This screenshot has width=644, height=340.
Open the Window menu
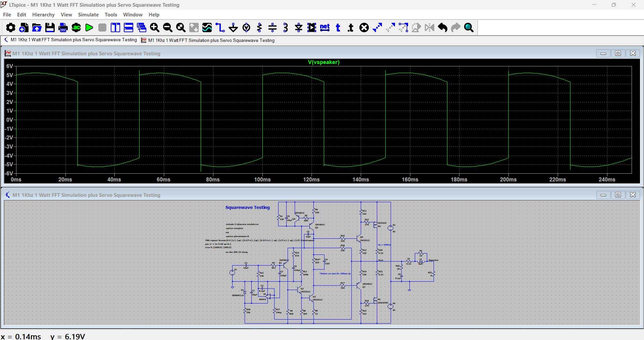[x=133, y=15]
